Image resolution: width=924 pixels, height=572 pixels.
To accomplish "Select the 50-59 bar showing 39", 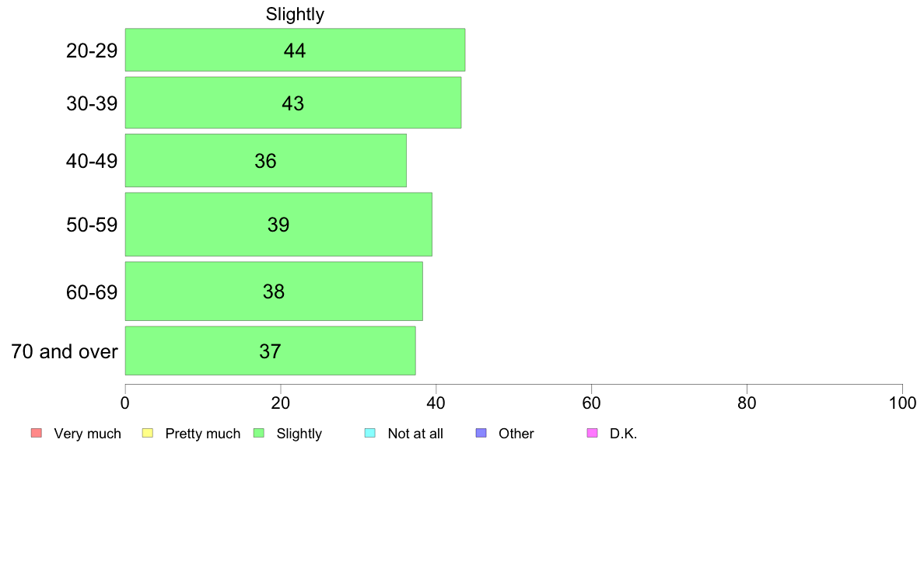I will pyautogui.click(x=278, y=225).
